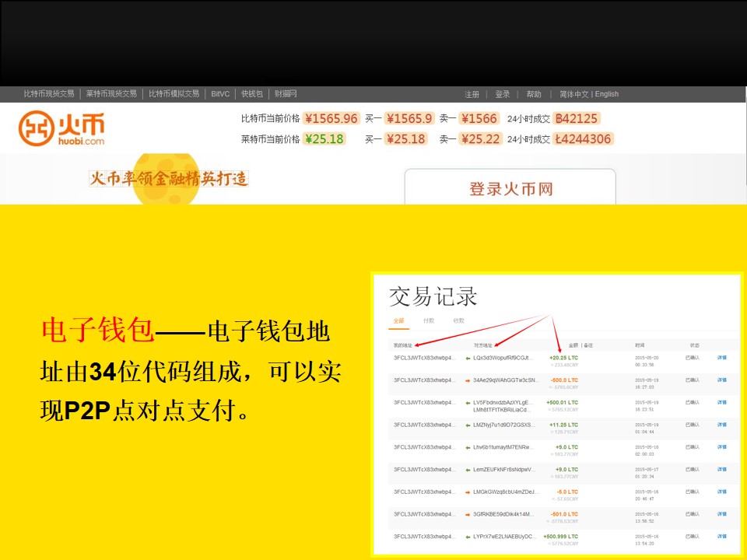The height and width of the screenshot is (560, 747).
Task: Click the 对方地址 column header
Action: coord(482,345)
